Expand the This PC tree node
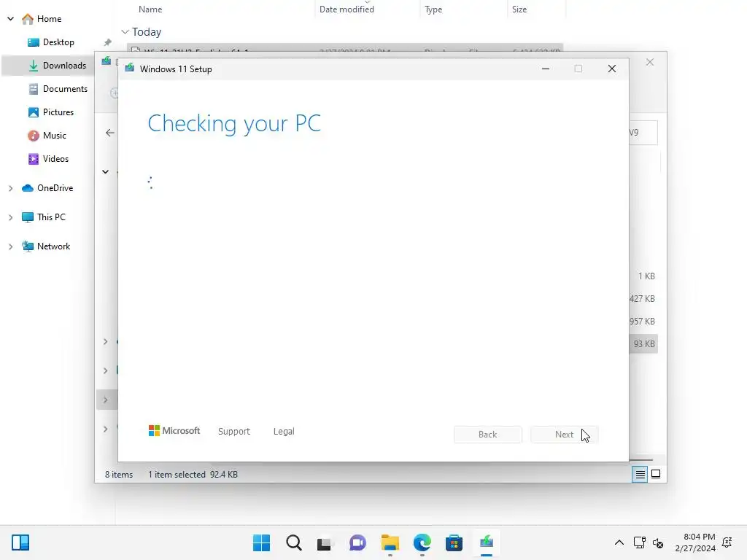 pos(10,217)
